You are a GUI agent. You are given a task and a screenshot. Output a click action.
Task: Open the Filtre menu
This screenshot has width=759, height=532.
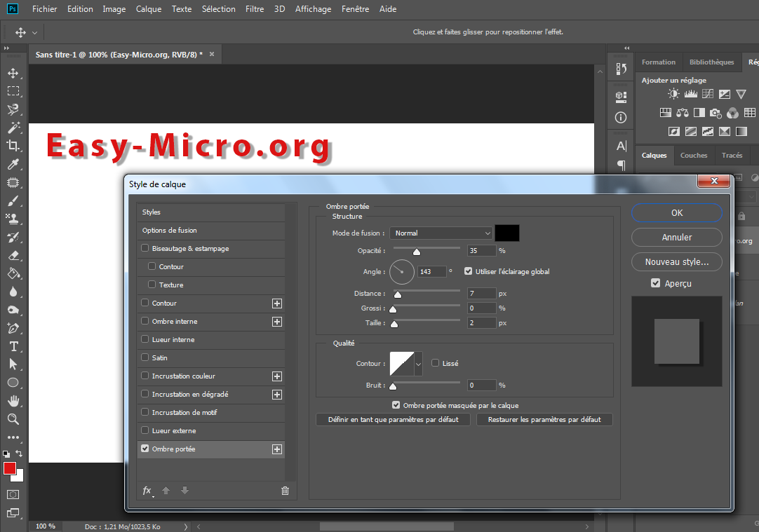[x=255, y=9]
